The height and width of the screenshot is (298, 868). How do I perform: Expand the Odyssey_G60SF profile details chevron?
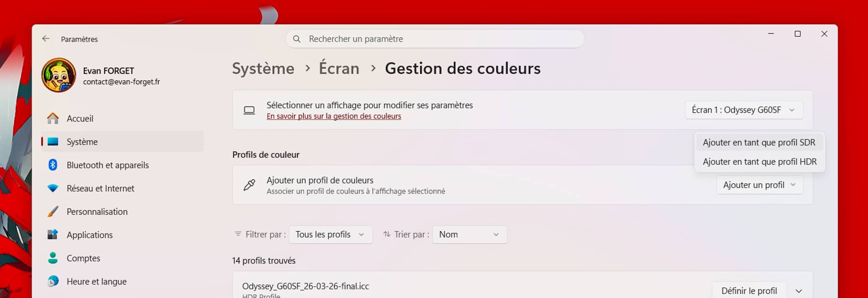[x=799, y=291]
